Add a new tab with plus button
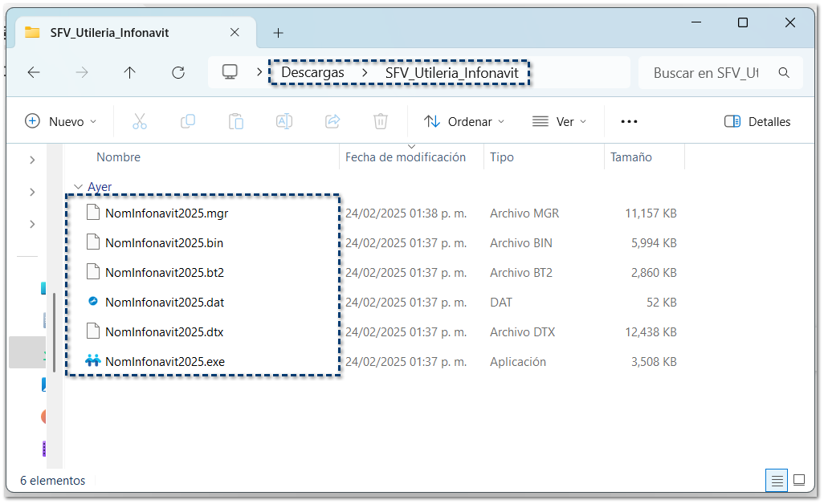Viewport: 824px width, 504px height. pyautogui.click(x=279, y=33)
